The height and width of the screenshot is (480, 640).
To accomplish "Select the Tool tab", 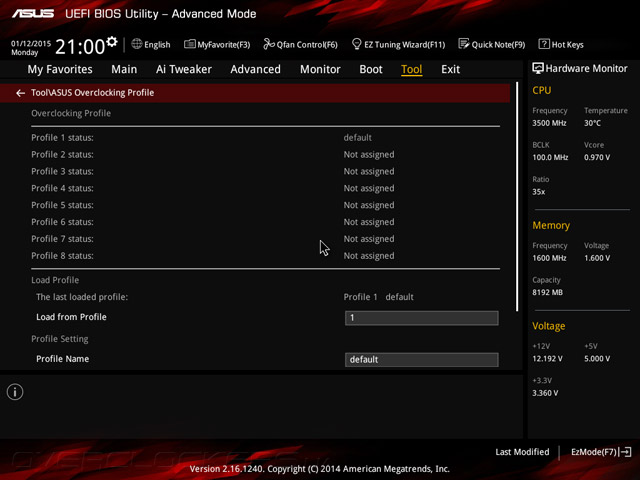I will tap(411, 69).
